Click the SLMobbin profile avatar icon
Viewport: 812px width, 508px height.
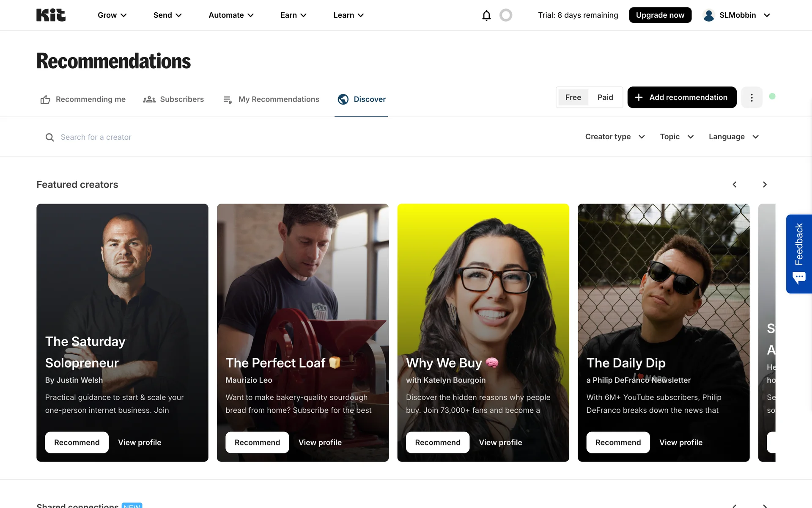[x=709, y=15]
